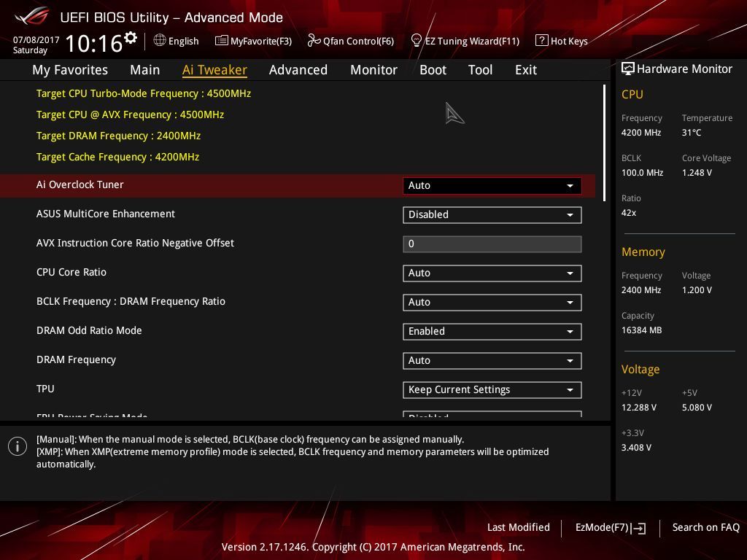Select the ASUS MultiCore Enhancement label

[x=106, y=214]
